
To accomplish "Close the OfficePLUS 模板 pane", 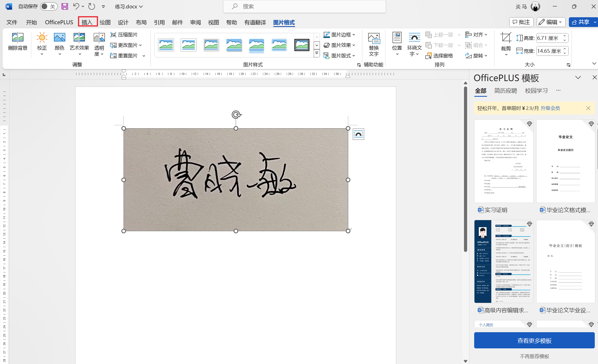I will point(594,78).
